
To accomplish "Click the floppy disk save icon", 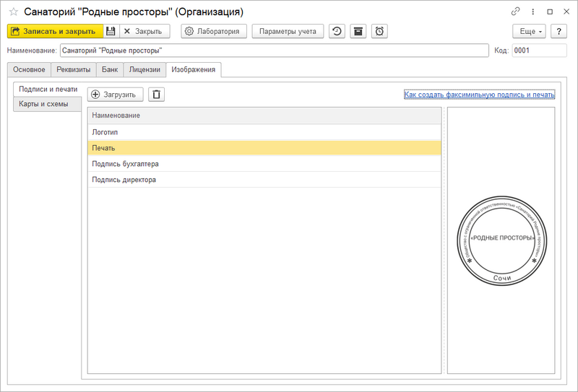I will [x=111, y=31].
